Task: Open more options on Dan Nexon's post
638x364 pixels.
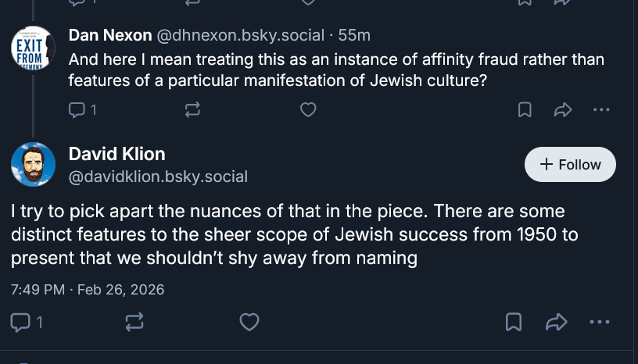Action: coord(600,110)
